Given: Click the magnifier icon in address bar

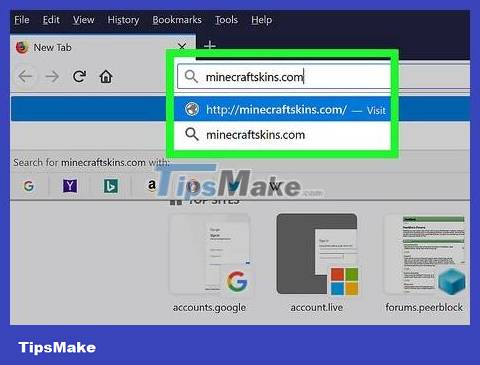Looking at the screenshot, I should (x=191, y=77).
